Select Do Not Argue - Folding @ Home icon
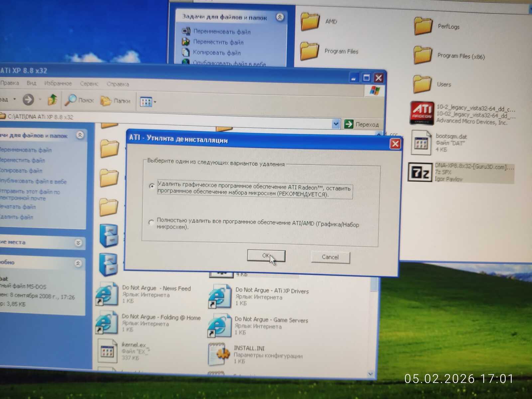This screenshot has height=399, width=532. point(106,322)
